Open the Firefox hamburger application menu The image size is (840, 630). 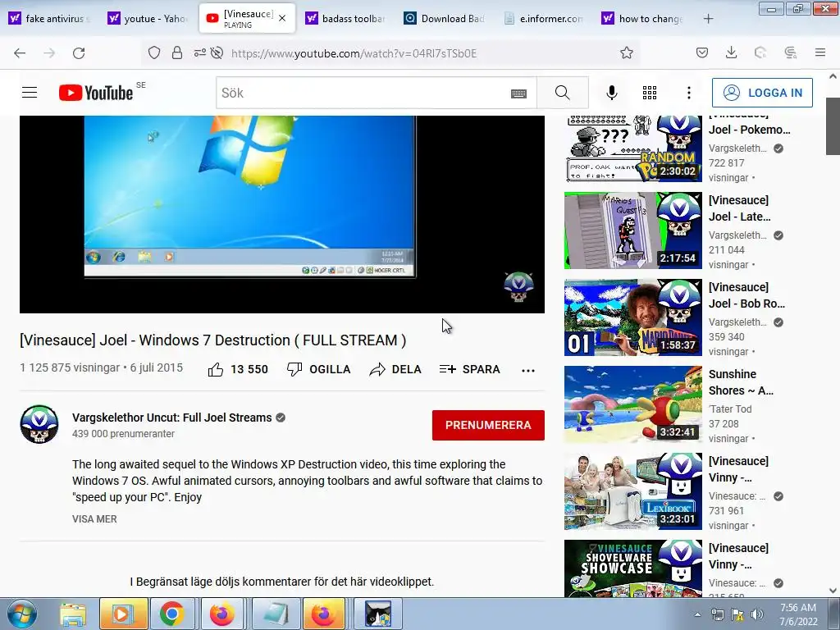(819, 52)
